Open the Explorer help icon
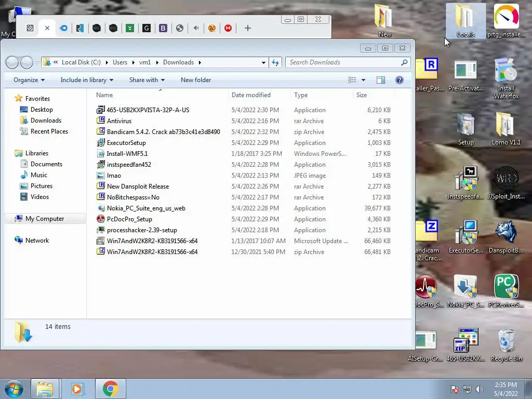 400,80
